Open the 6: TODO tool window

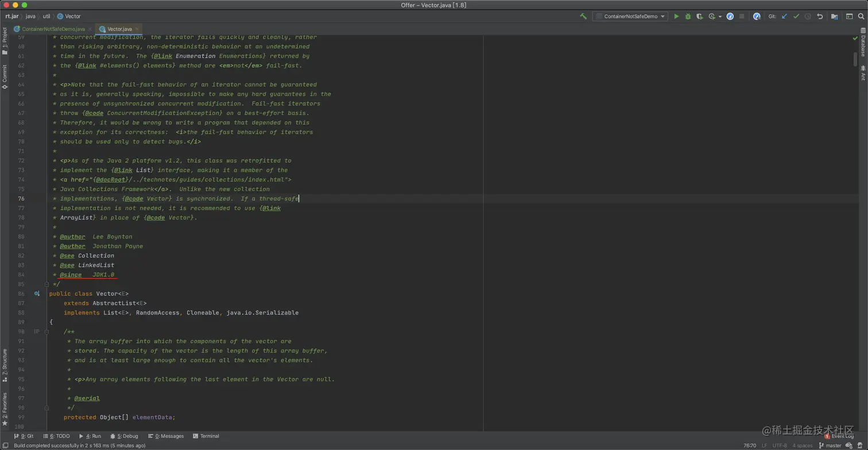pos(56,436)
